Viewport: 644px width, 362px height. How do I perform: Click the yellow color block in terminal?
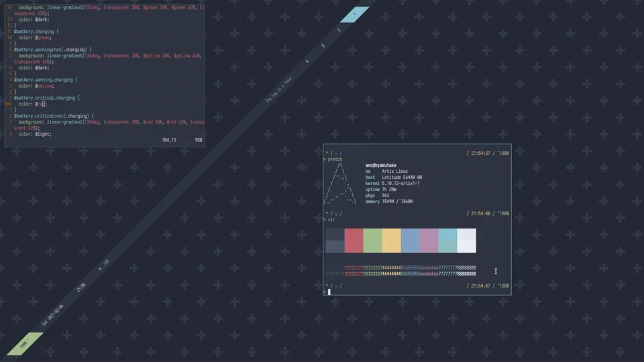(391, 241)
